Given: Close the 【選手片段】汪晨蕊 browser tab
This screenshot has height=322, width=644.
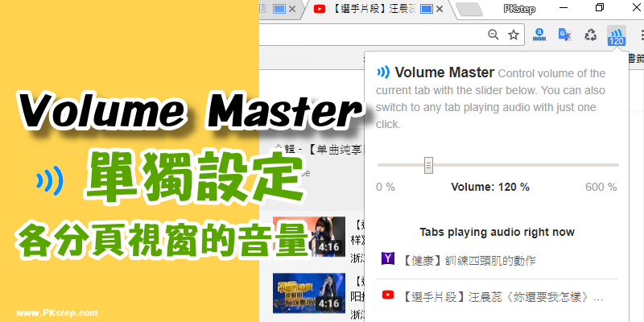Looking at the screenshot, I should 440,9.
